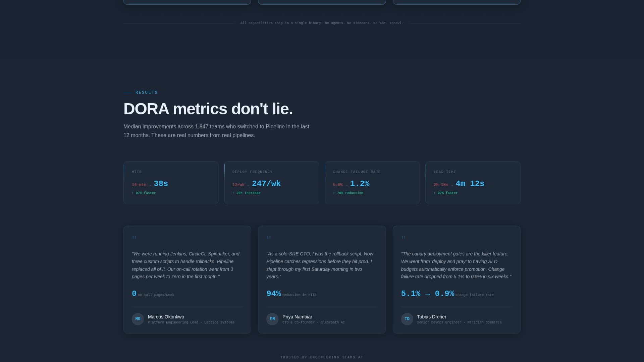Click the Tobias Dreher name

pos(432,317)
